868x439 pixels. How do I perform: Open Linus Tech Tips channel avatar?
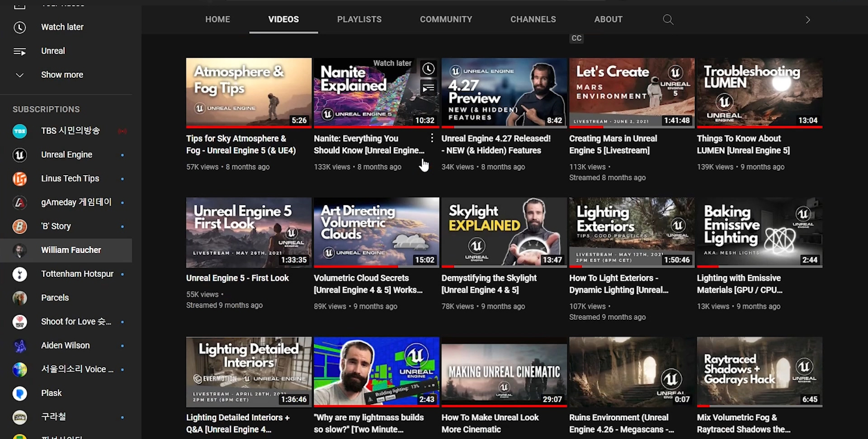(19, 179)
